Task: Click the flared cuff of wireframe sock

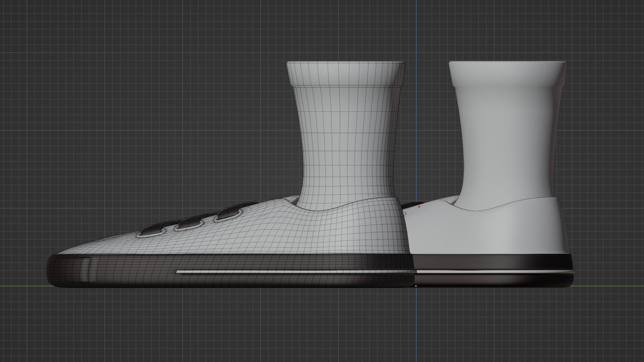Action: coord(345,74)
